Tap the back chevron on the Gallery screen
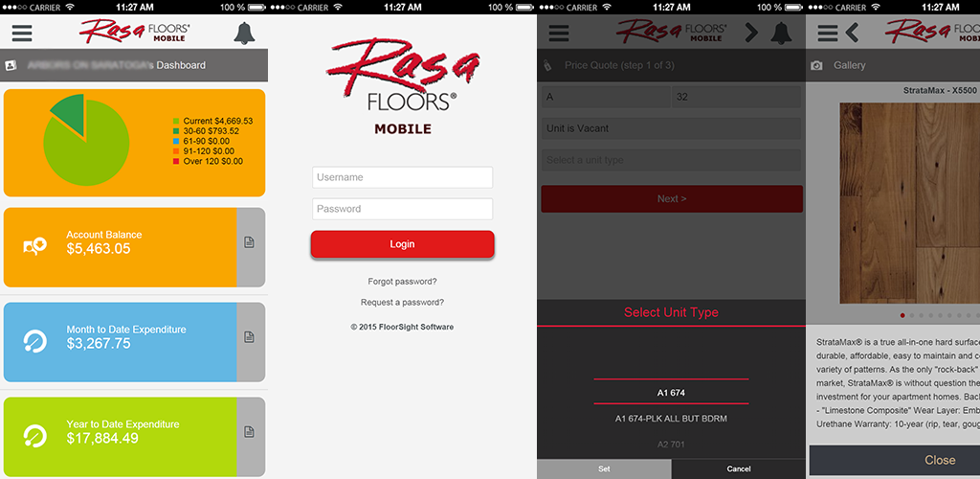This screenshot has width=980, height=479. click(x=852, y=33)
